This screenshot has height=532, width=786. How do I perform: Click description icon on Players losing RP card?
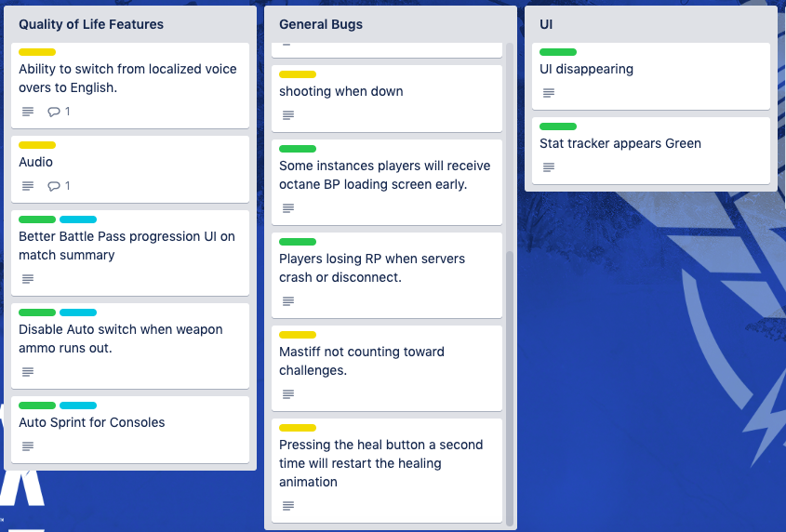288,301
